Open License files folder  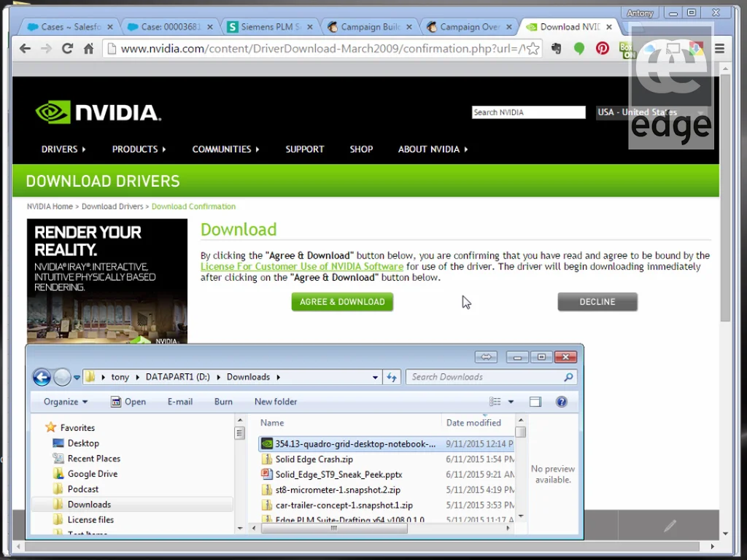(84, 519)
